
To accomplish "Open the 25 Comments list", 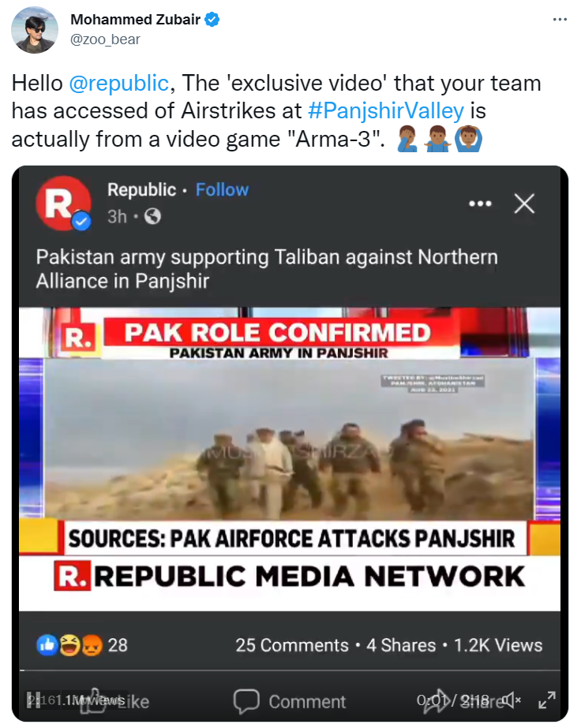I will point(292,645).
